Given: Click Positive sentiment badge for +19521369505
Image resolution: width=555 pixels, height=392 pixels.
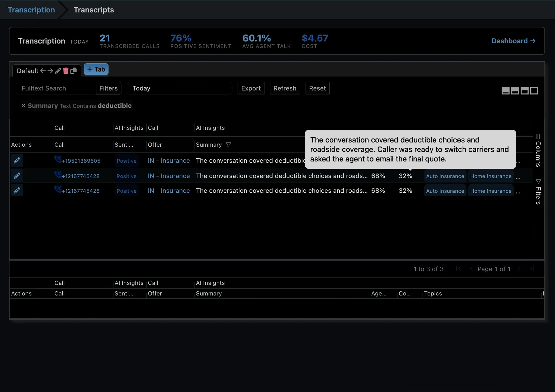Looking at the screenshot, I should pos(127,161).
